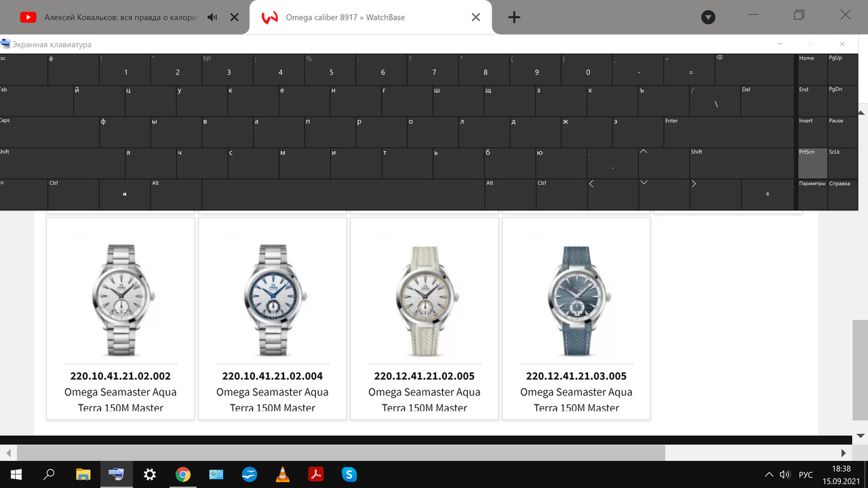Image resolution: width=868 pixels, height=488 pixels.
Task: Click the horizontal scrollbar at page bottom
Action: click(341, 453)
